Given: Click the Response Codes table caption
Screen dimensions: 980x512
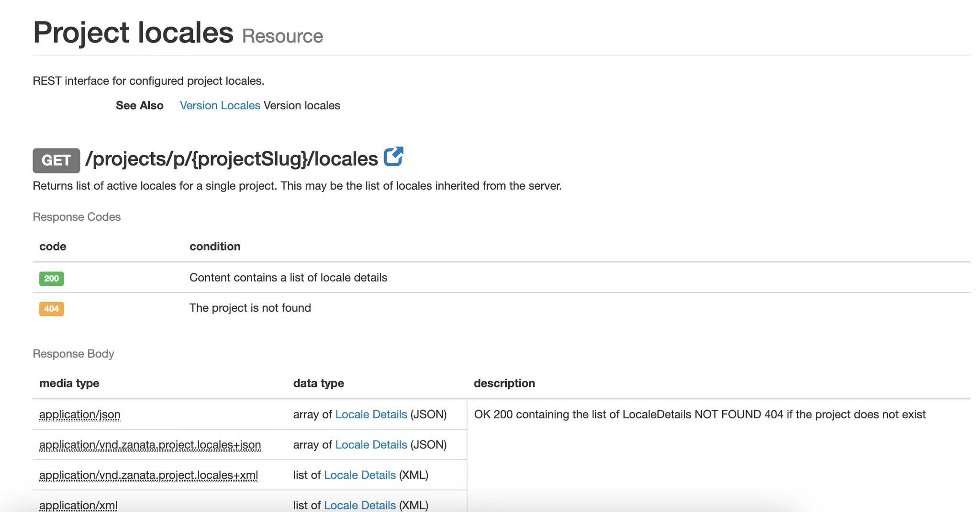Looking at the screenshot, I should pos(77,217).
